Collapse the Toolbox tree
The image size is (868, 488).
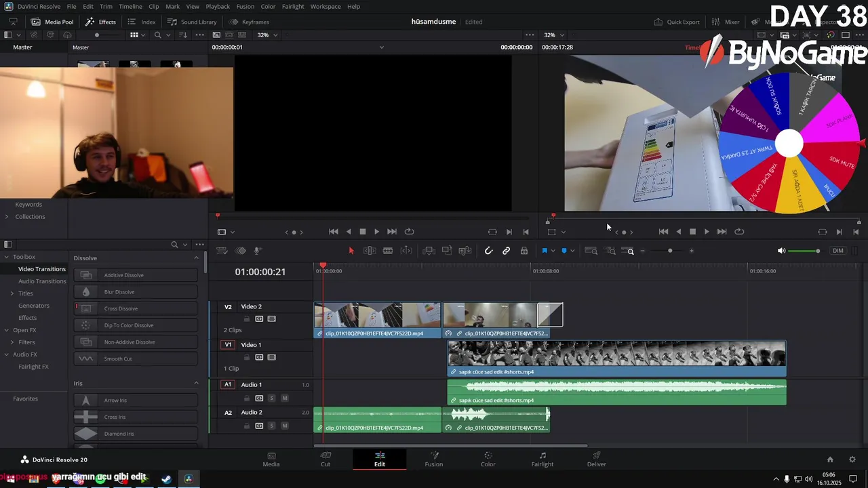point(7,257)
